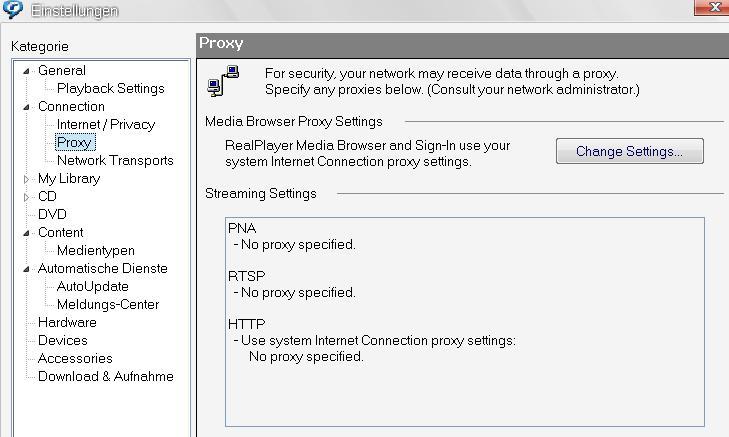Image resolution: width=729 pixels, height=437 pixels.
Task: Open Meldungs-Center settings
Action: (108, 305)
